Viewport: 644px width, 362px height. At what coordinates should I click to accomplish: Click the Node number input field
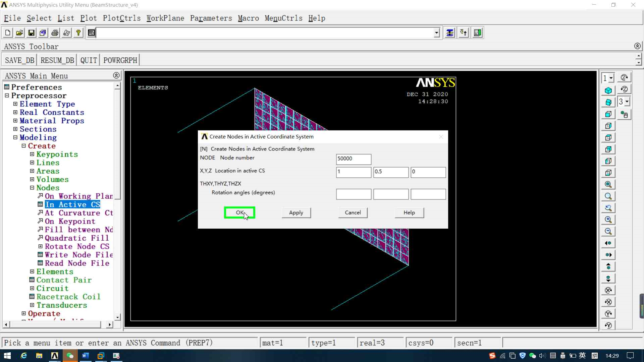pos(353,159)
